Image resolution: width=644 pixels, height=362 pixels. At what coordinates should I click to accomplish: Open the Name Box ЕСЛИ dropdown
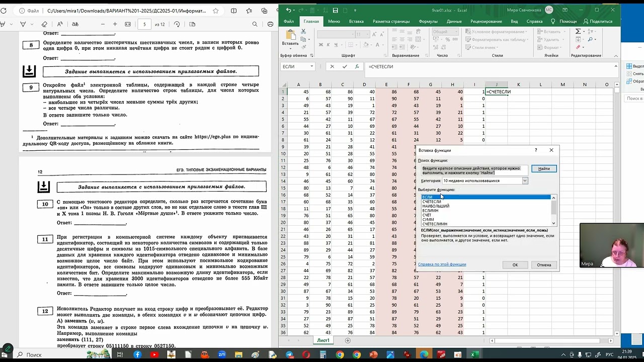click(x=312, y=66)
